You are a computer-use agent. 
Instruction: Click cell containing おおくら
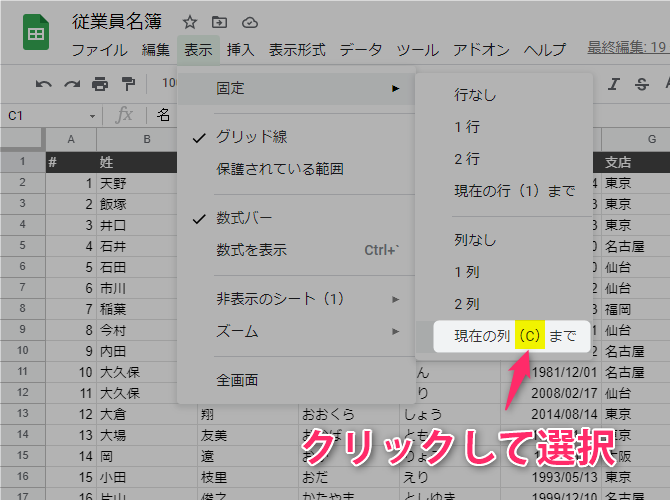click(349, 414)
